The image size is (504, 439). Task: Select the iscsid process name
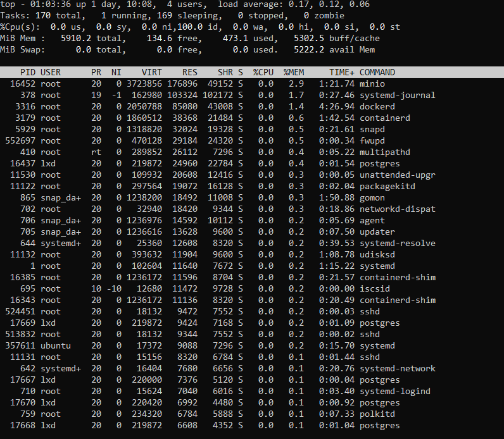(x=375, y=288)
